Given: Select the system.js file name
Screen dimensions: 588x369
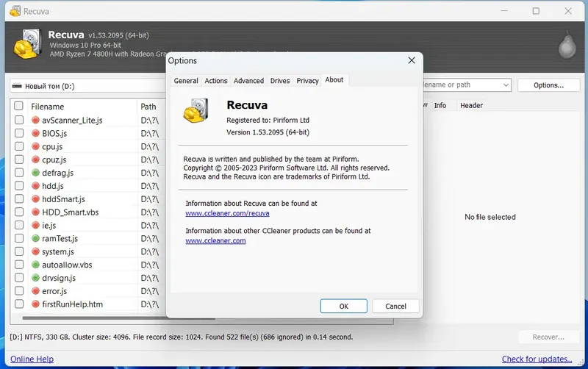Looking at the screenshot, I should 58,251.
